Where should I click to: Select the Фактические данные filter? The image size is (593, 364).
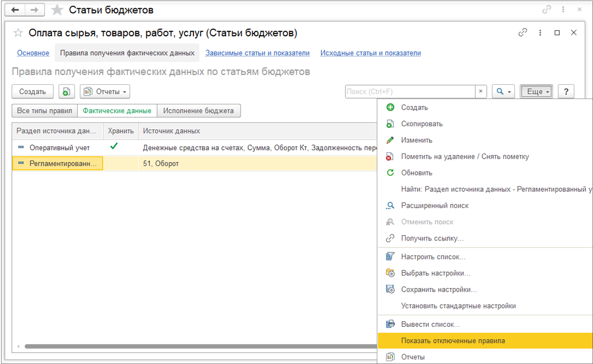(x=117, y=111)
